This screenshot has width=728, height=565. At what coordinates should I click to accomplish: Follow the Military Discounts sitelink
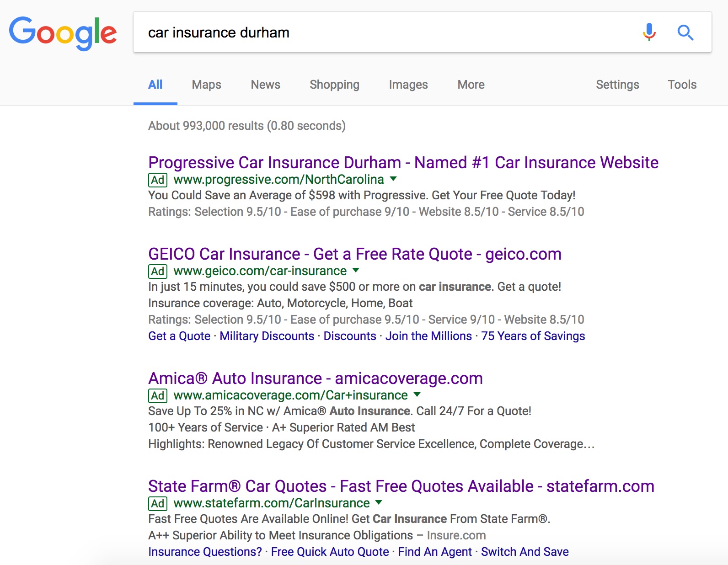[267, 336]
